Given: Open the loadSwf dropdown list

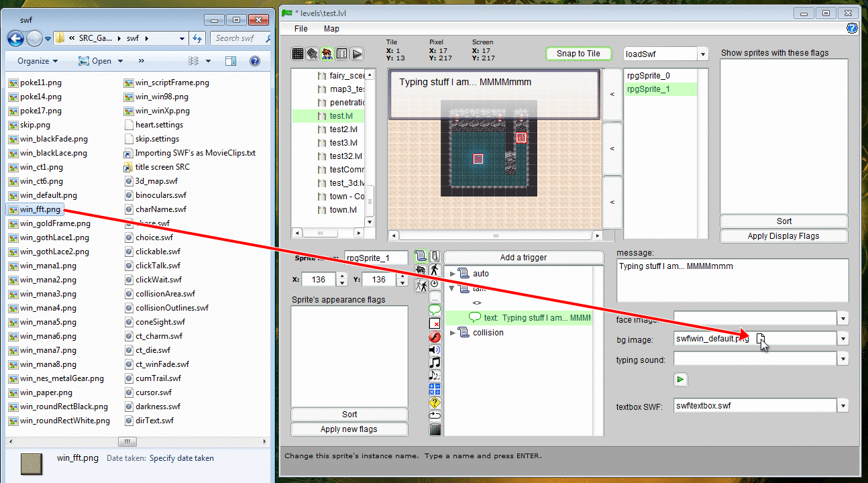Looking at the screenshot, I should [702, 54].
